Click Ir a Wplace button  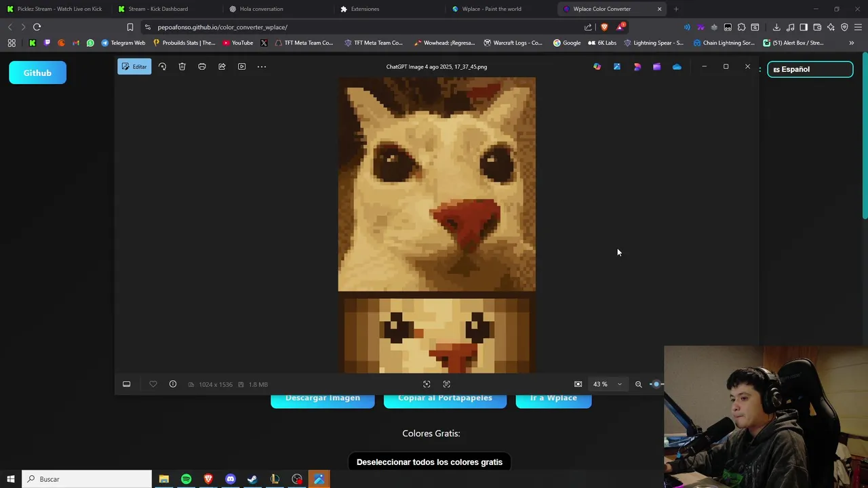point(553,399)
